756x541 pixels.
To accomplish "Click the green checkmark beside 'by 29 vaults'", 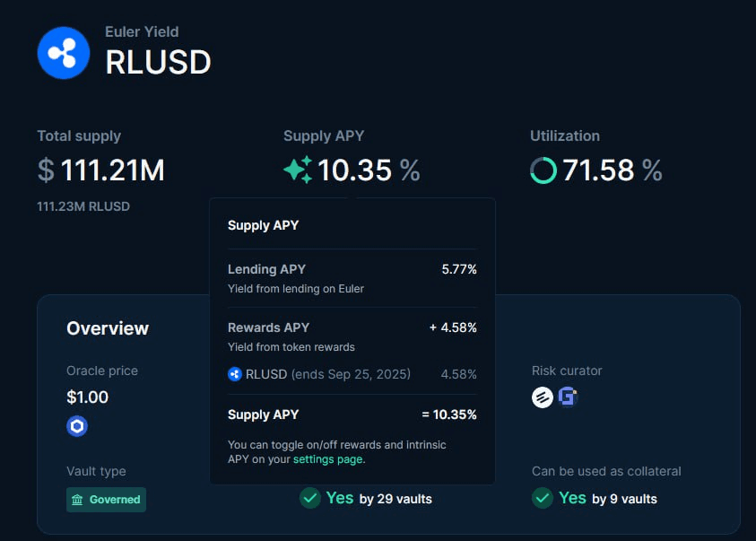I will [x=310, y=498].
